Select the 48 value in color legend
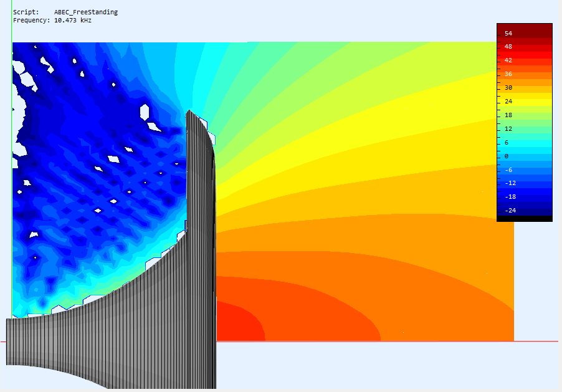This screenshot has height=392, width=562. pyautogui.click(x=508, y=47)
